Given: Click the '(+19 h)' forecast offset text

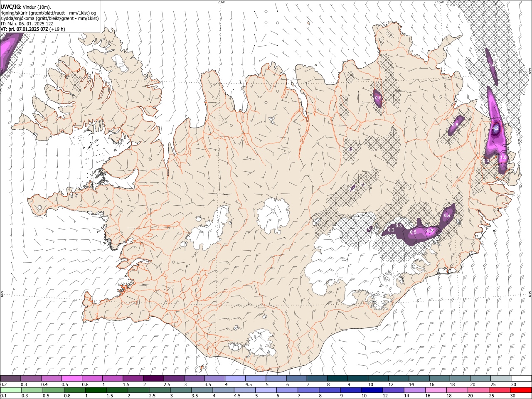Looking at the screenshot, I should (57, 29).
